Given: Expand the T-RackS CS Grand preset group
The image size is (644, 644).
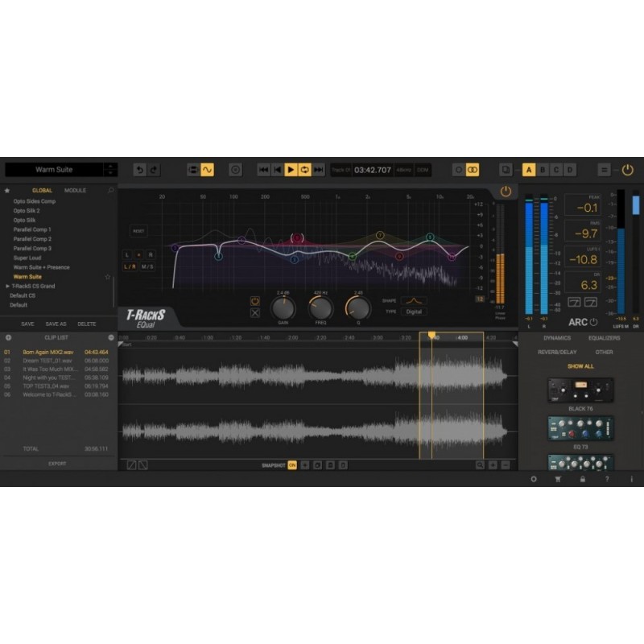Looking at the screenshot, I should click(9, 286).
